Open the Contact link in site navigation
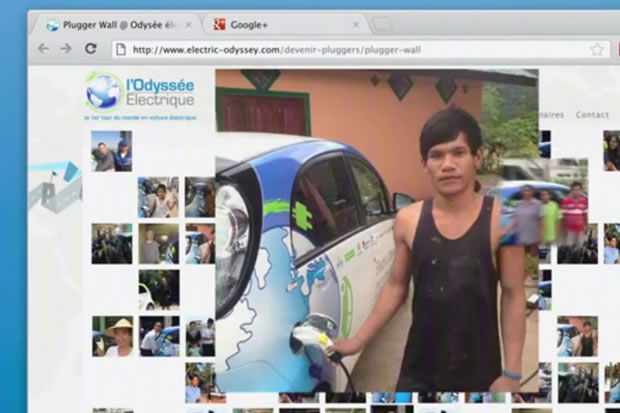This screenshot has width=620, height=413. (592, 115)
